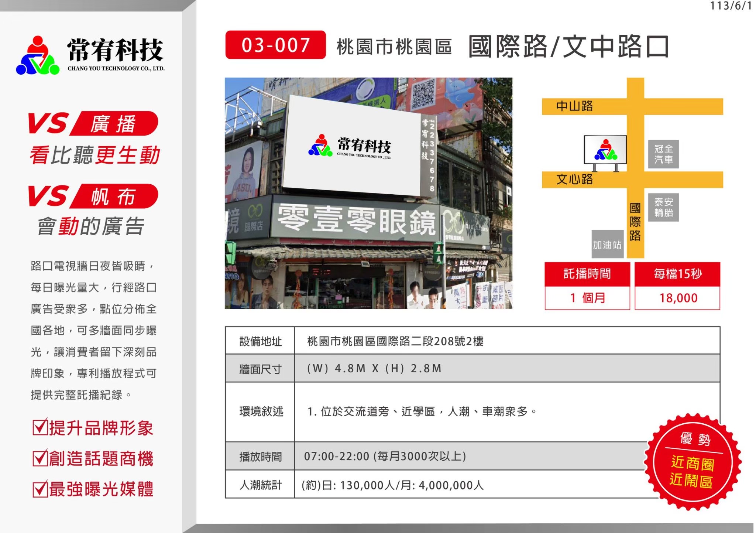The width and height of the screenshot is (756, 533).
Task: Click the QR code in the photo
Action: pos(423,95)
